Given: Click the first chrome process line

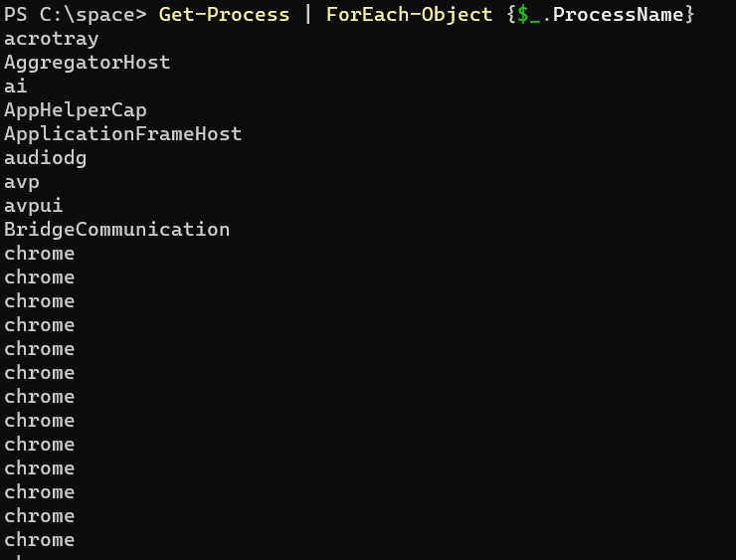Looking at the screenshot, I should click(x=40, y=254).
